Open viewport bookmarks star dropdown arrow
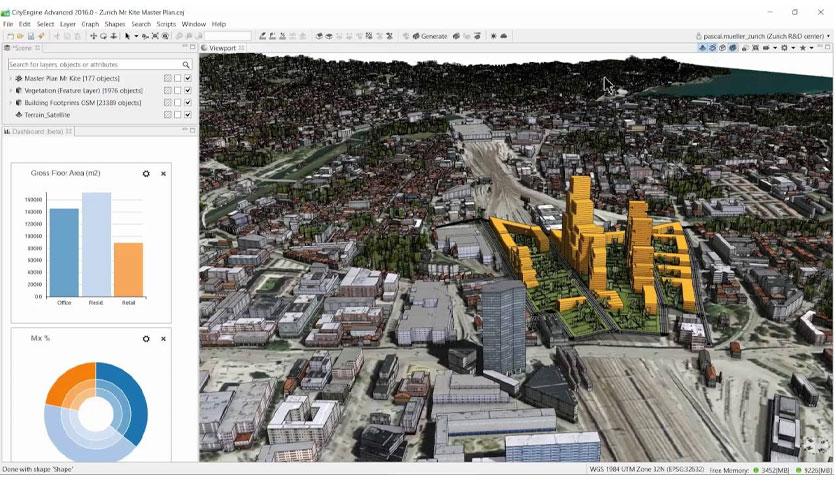Screen dimensions: 836x484 pos(811,48)
